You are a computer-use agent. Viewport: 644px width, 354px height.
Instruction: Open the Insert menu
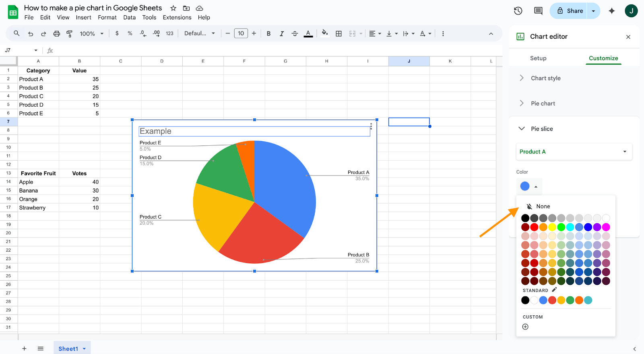point(83,18)
